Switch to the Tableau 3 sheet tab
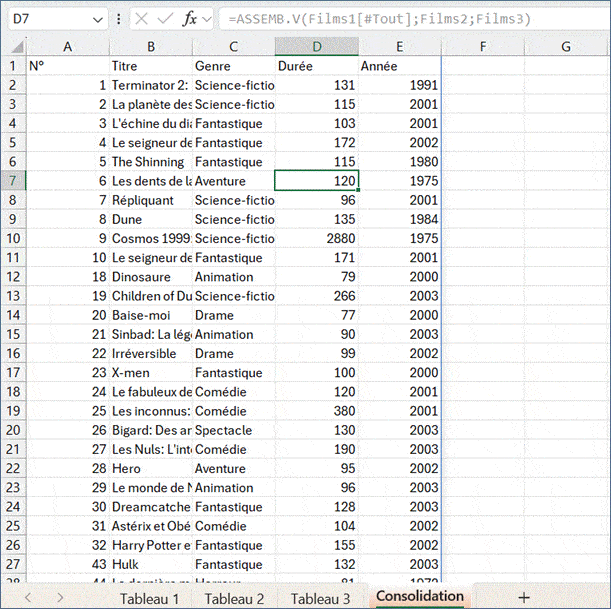This screenshot has height=609, width=611. pyautogui.click(x=320, y=598)
